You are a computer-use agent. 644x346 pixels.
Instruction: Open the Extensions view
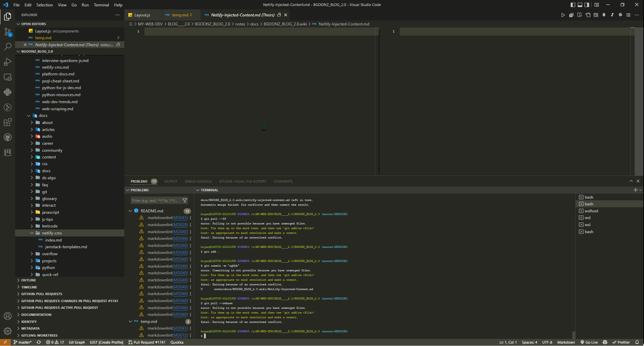[7, 122]
